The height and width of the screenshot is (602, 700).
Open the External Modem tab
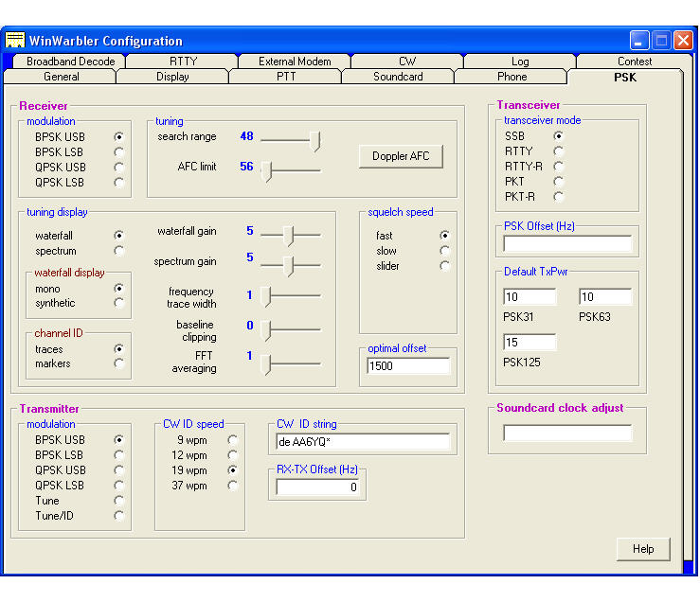coord(295,62)
